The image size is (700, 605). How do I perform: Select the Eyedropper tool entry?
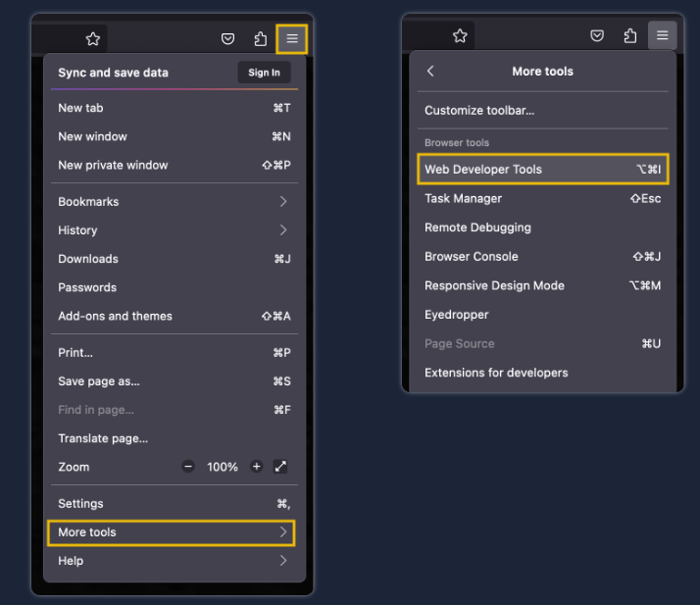[x=457, y=315]
